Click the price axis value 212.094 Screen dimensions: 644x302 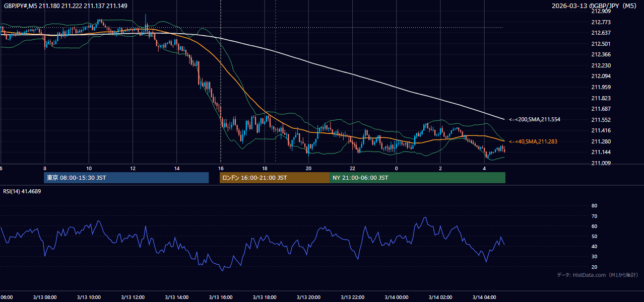601,77
